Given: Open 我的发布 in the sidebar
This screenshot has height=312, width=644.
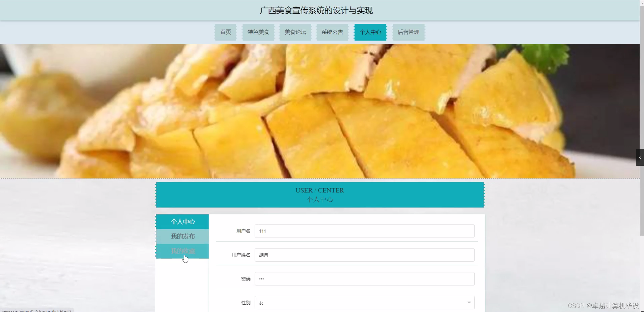Looking at the screenshot, I should 182,236.
